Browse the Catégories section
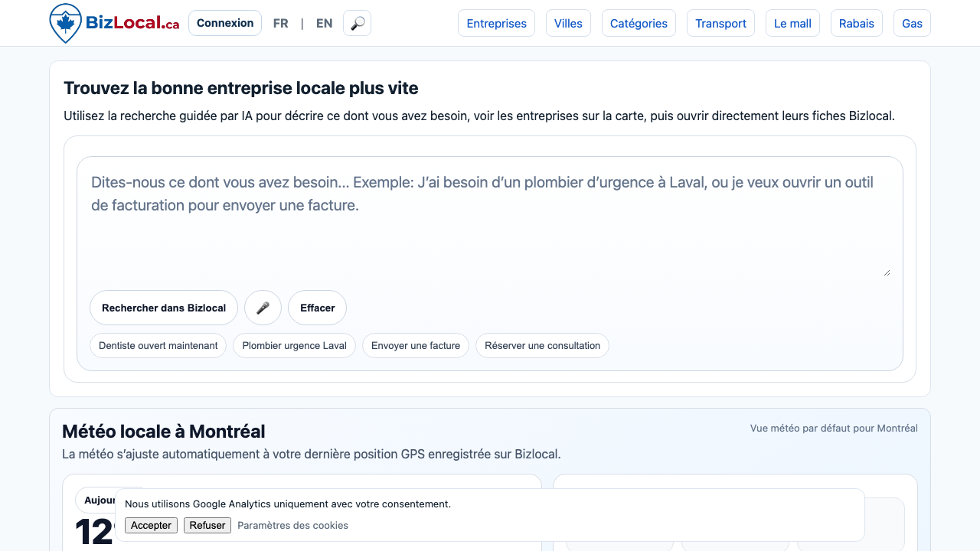The width and height of the screenshot is (980, 551). [639, 23]
